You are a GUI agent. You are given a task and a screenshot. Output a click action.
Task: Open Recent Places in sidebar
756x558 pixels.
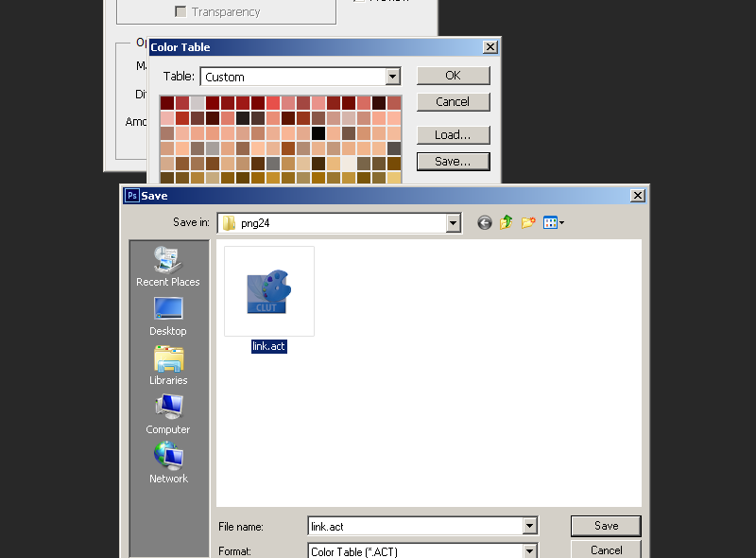pos(168,267)
